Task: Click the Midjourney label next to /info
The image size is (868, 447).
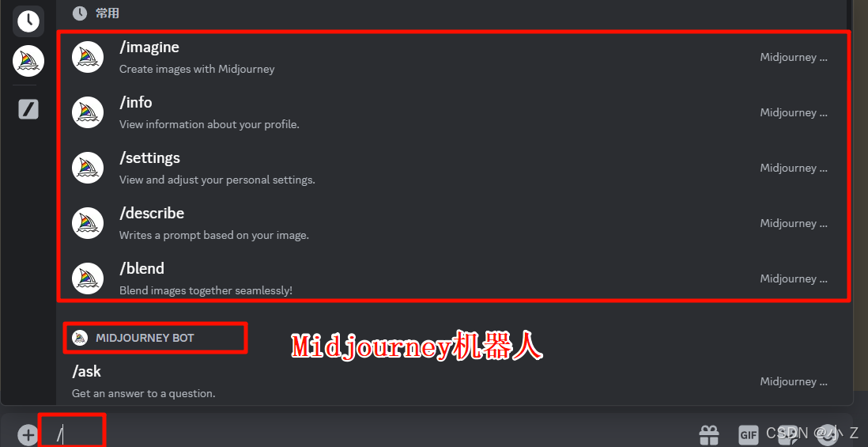Action: click(x=793, y=112)
